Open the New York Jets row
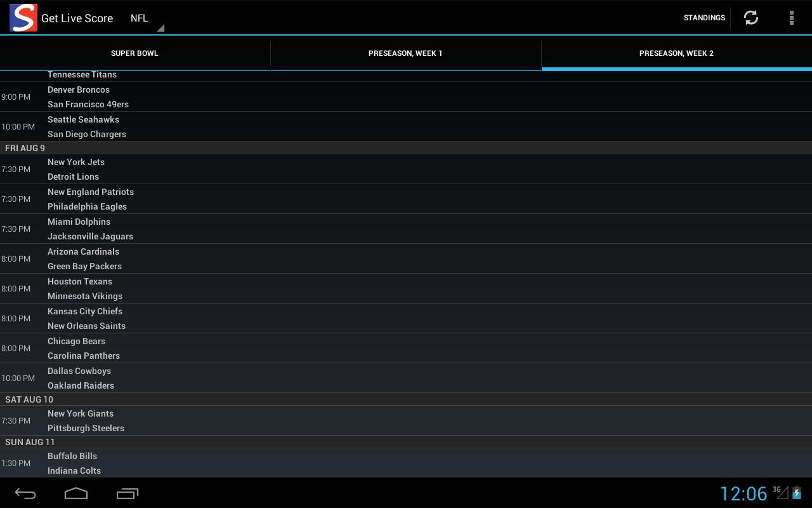Screen dimensions: 812x508 click(x=76, y=162)
